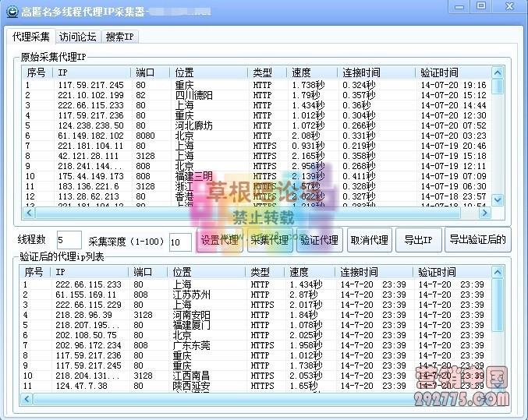Click lower list 验证时间 column header
Image resolution: width=528 pixels, height=420 pixels.
[452, 272]
